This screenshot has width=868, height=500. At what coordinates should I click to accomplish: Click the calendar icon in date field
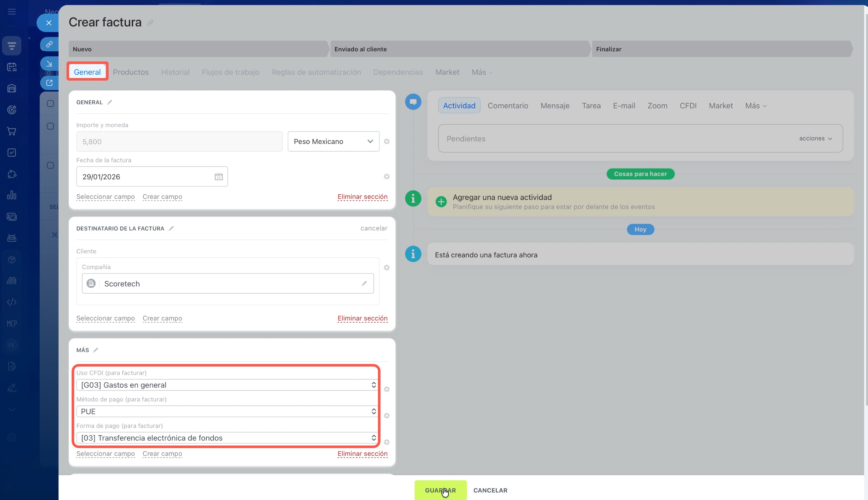219,176
